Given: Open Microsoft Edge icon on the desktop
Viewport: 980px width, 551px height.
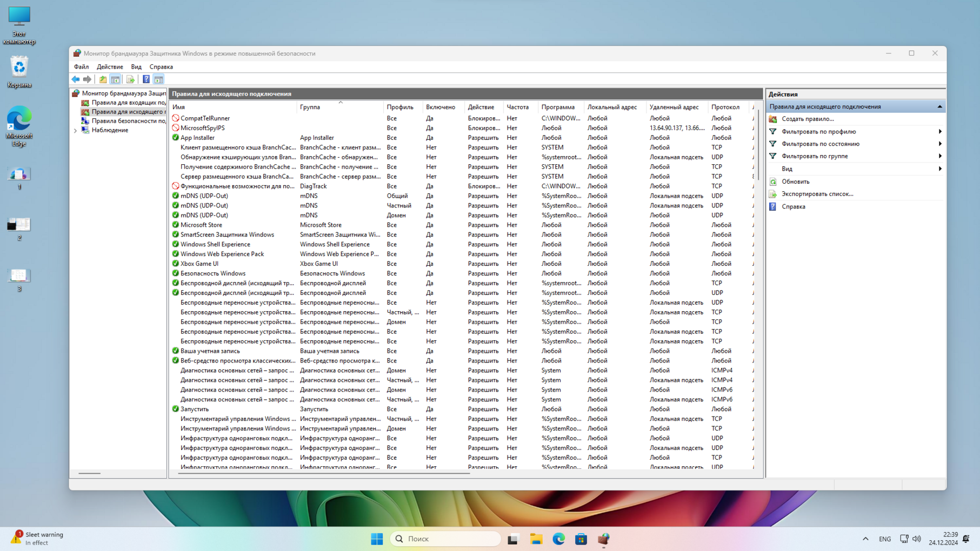Looking at the screenshot, I should pos(19,126).
